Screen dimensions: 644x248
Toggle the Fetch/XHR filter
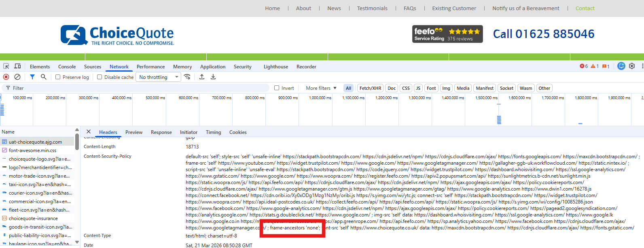tap(370, 88)
